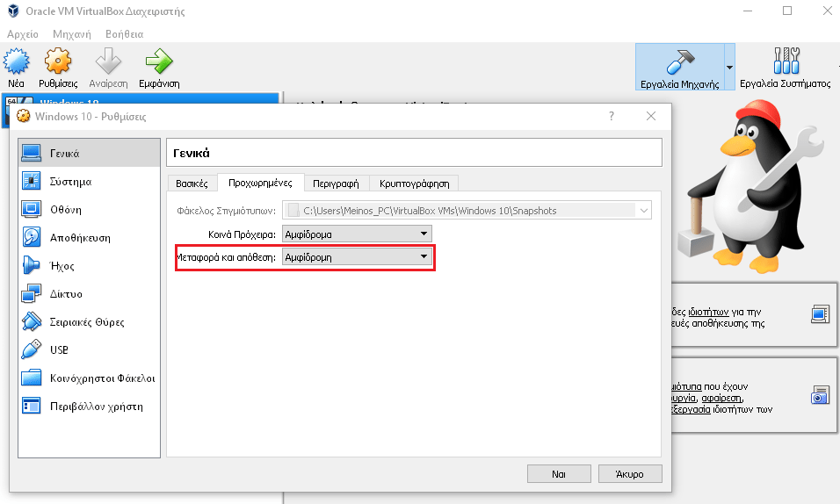The image size is (840, 504).
Task: Open Εργαλεία Συστήματος tools icon
Action: pyautogui.click(x=786, y=61)
